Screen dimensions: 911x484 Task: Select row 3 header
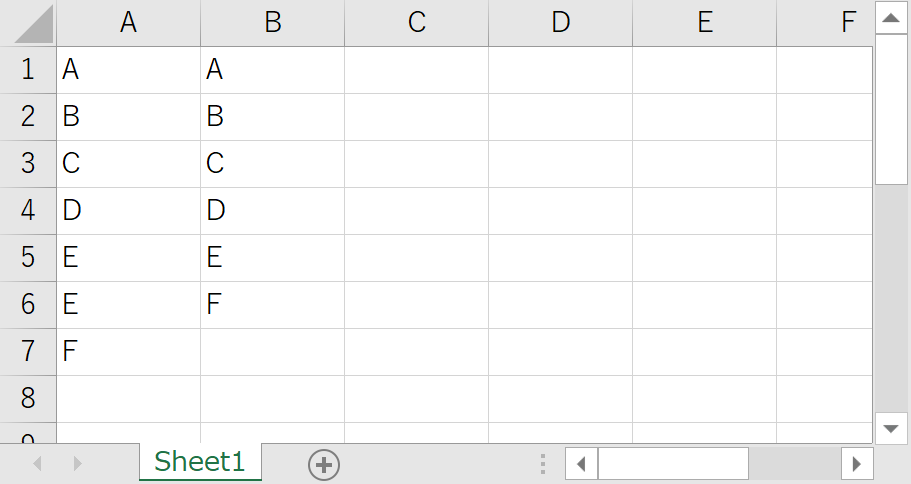28,164
